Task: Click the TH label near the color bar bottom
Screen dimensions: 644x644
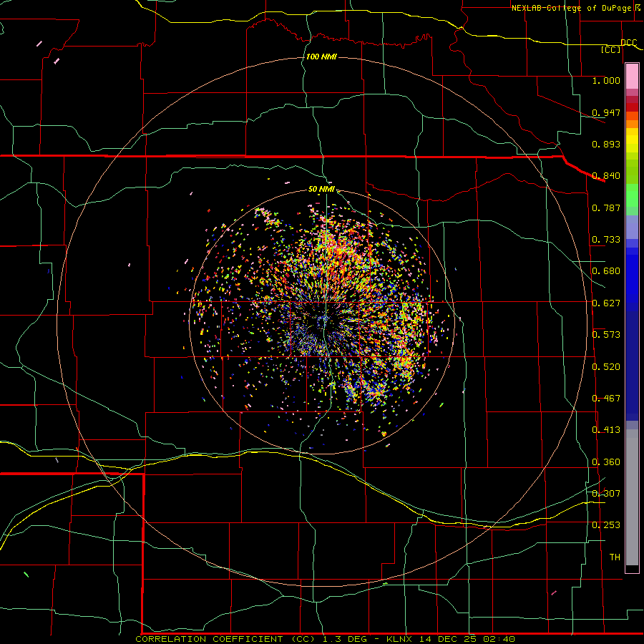Action: tap(615, 557)
